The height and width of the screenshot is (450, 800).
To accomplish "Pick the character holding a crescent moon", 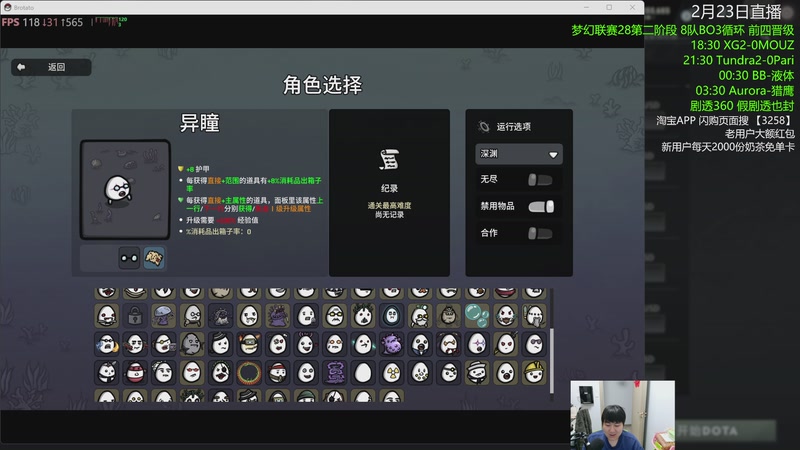I will pyautogui.click(x=107, y=344).
